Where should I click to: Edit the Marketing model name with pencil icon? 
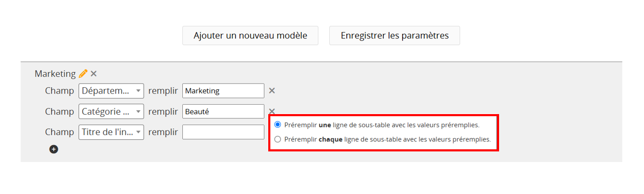[x=83, y=74]
